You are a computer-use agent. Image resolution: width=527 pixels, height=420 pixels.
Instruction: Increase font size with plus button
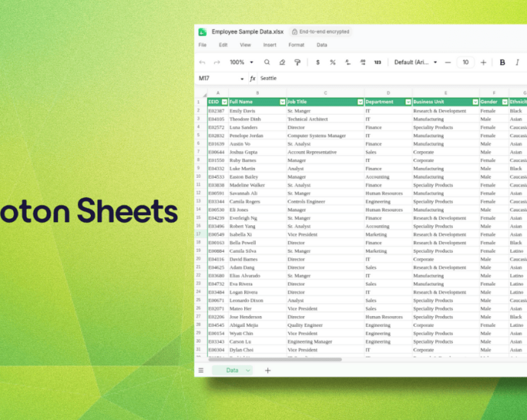pyautogui.click(x=483, y=62)
